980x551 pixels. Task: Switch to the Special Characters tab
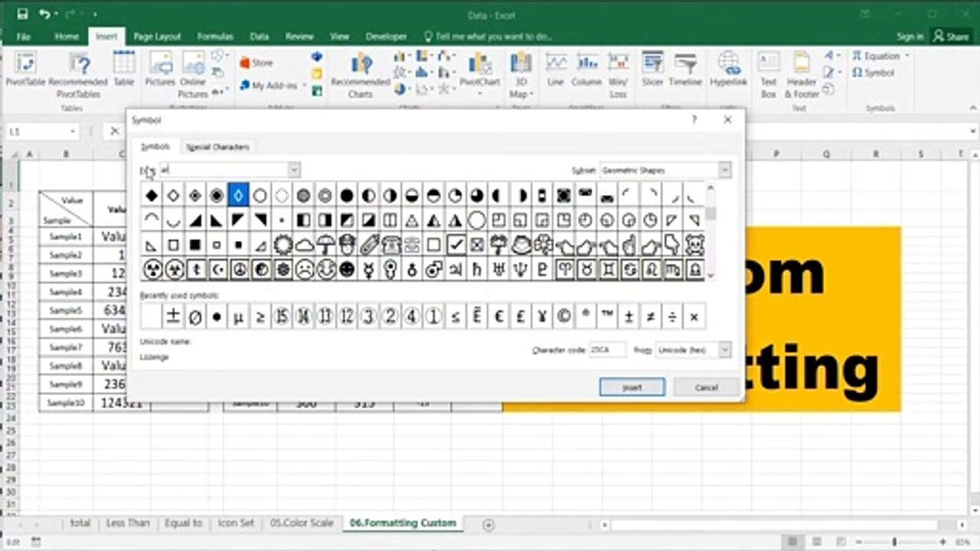(x=217, y=147)
